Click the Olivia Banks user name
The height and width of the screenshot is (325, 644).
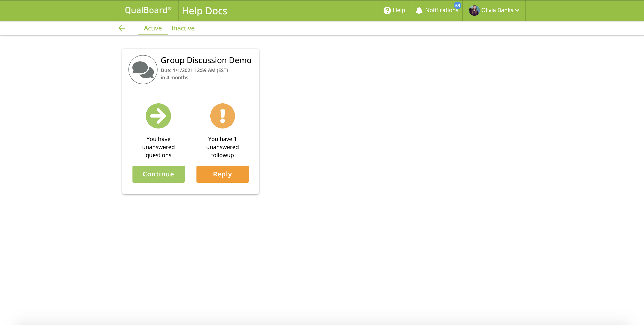point(497,10)
